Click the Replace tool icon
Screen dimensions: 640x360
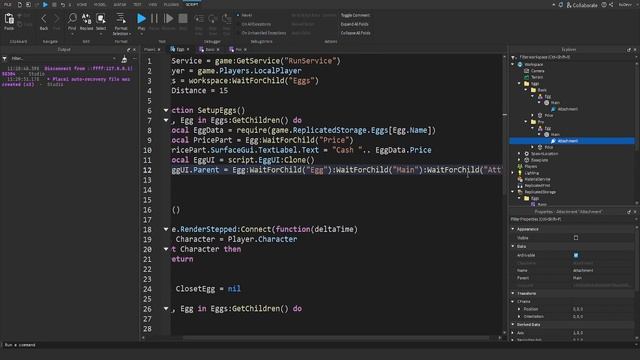(x=87, y=18)
